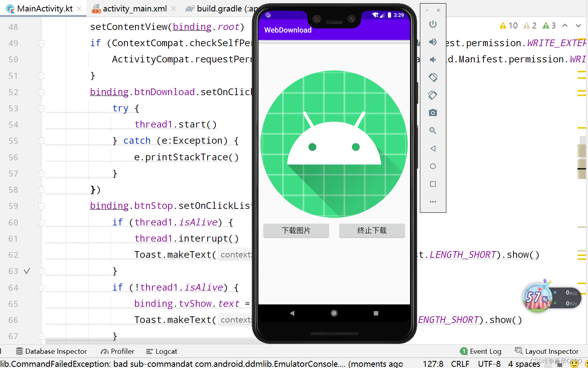This screenshot has width=588, height=368.
Task: Click emulator power button icon
Action: click(433, 24)
